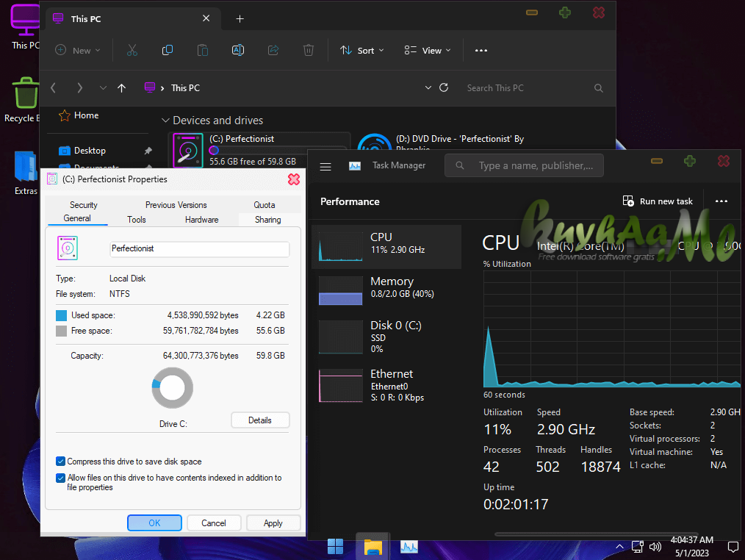Click the C: drive usage bar
Screen dimensions: 745x560
278,150
